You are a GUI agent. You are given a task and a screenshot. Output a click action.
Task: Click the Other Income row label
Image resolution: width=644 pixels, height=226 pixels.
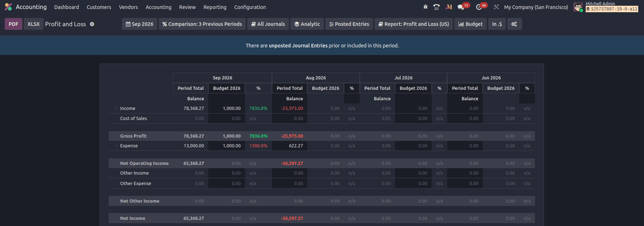pos(134,173)
